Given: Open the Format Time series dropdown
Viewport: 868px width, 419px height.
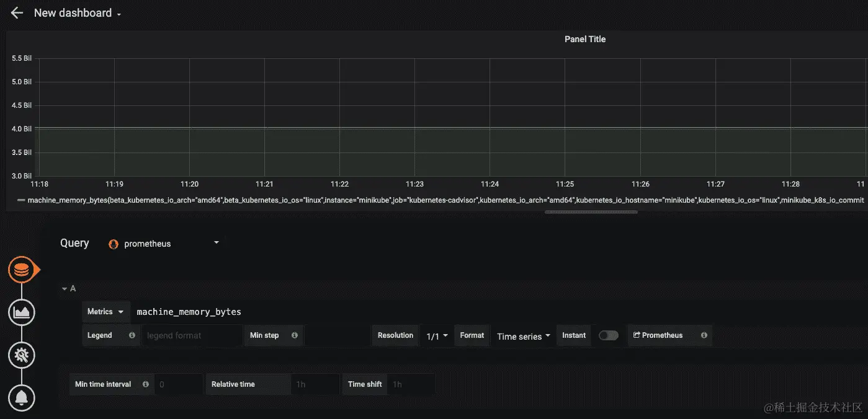Looking at the screenshot, I should (523, 336).
